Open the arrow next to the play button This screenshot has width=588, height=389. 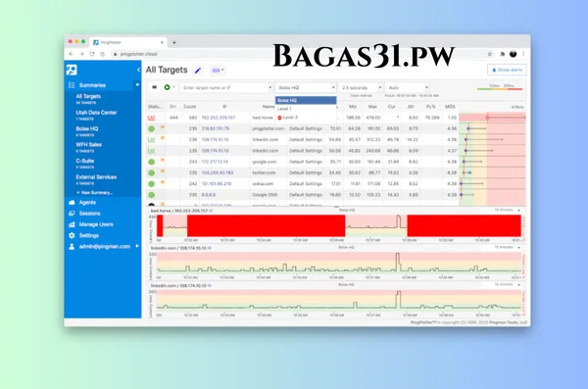[x=174, y=87]
